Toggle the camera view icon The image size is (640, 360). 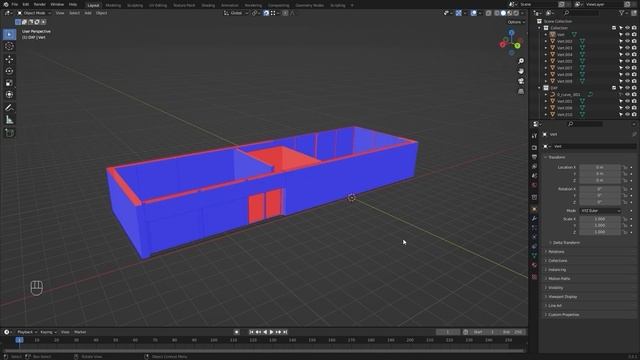(x=521, y=81)
